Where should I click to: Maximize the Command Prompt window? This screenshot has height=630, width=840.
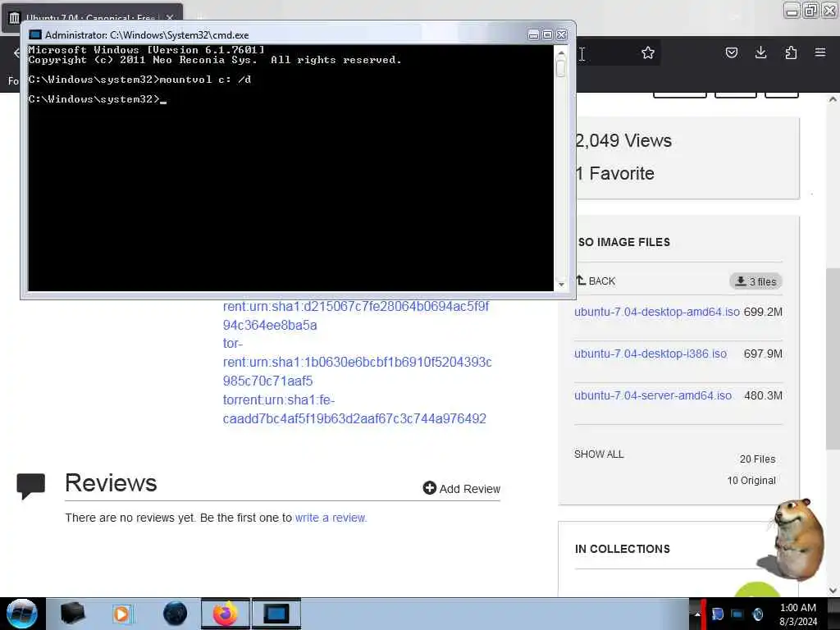(x=547, y=34)
